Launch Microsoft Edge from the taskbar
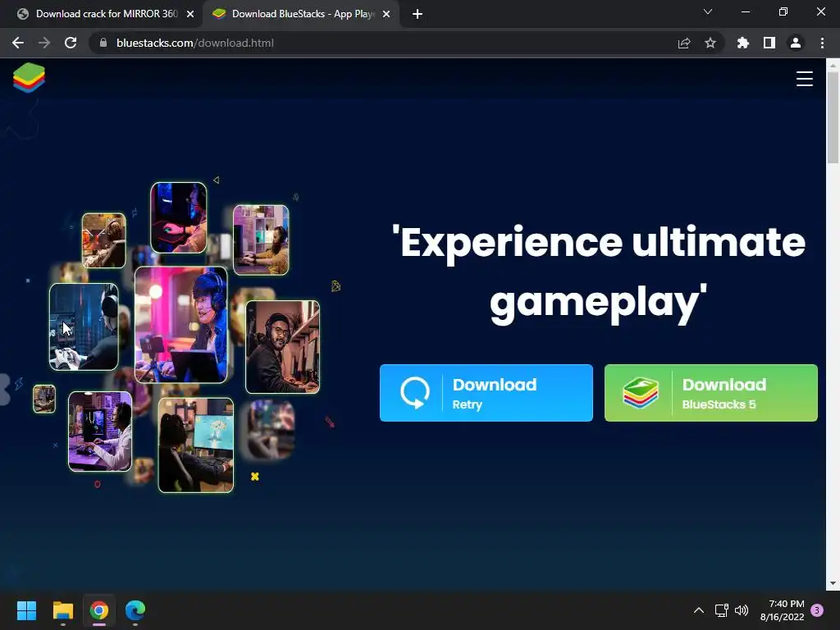The height and width of the screenshot is (630, 840). 135,610
